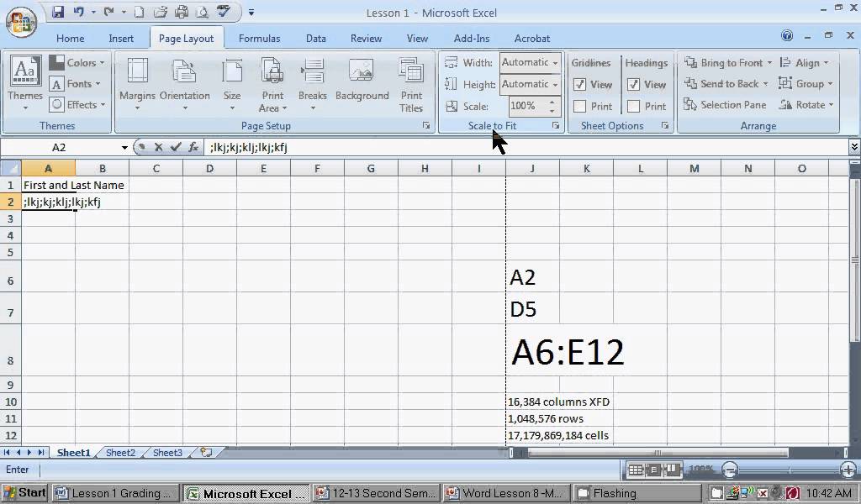This screenshot has width=861, height=504.
Task: Open Lesson 1 Grading taskbar window
Action: tap(115, 493)
